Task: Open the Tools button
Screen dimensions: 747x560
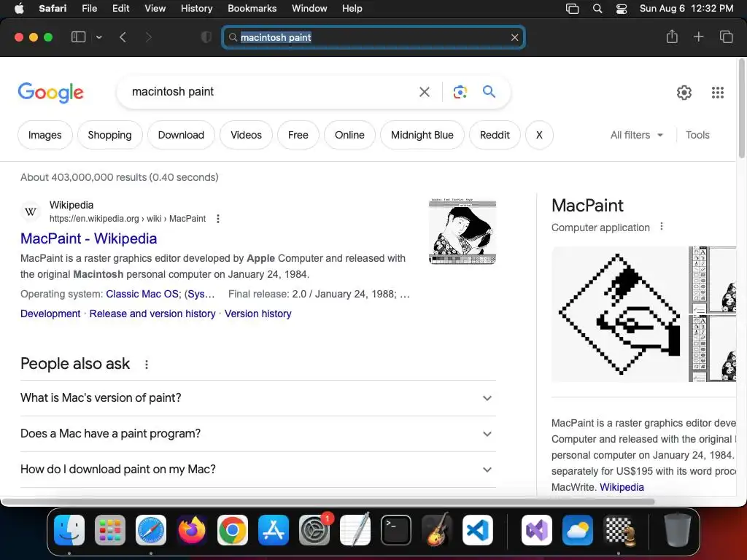Action: point(697,135)
